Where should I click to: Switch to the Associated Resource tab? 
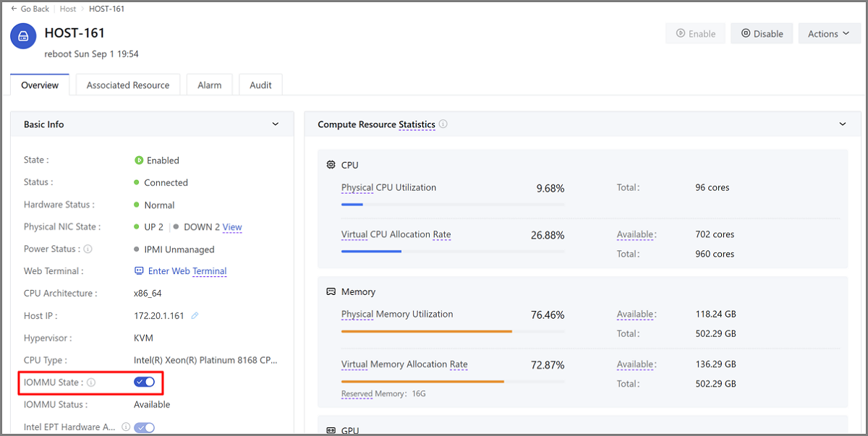click(x=128, y=85)
